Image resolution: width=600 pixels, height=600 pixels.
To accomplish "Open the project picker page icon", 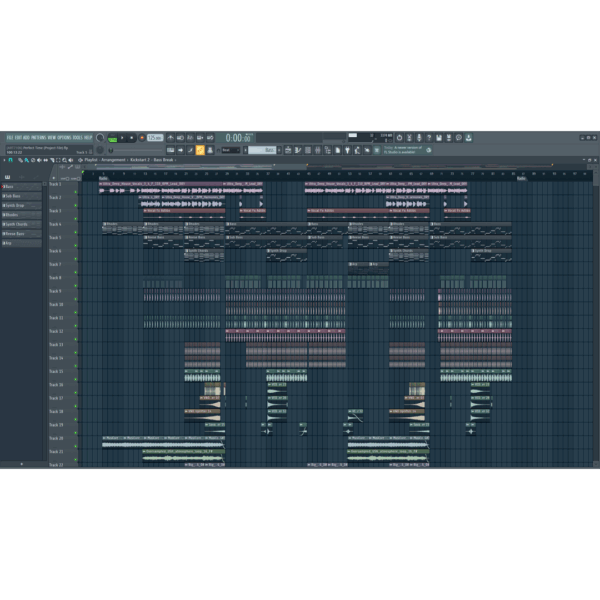I will [338, 150].
